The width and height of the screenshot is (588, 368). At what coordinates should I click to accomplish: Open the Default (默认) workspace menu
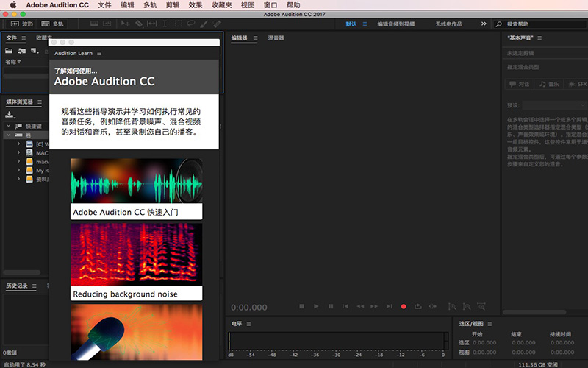coord(365,24)
